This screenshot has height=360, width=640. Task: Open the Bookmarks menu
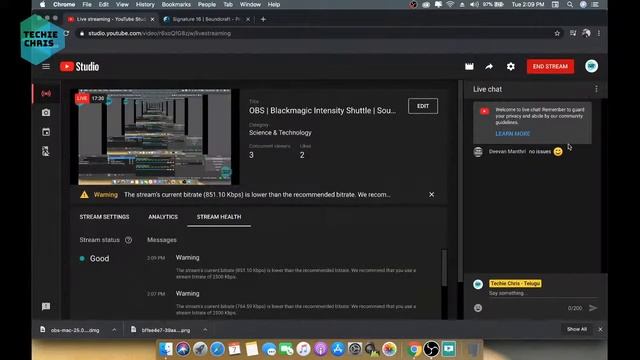tap(176, 4)
